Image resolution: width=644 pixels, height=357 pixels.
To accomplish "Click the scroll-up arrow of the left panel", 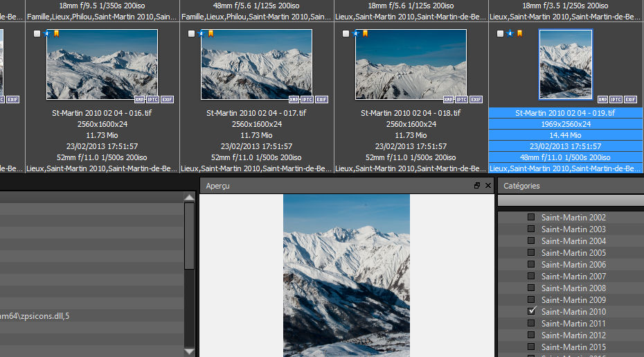I will pyautogui.click(x=189, y=198).
